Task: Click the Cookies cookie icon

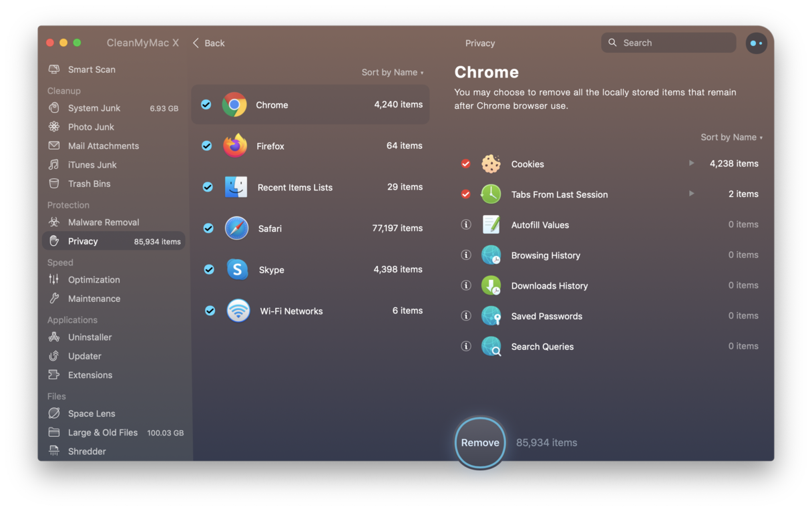Action: click(x=491, y=164)
